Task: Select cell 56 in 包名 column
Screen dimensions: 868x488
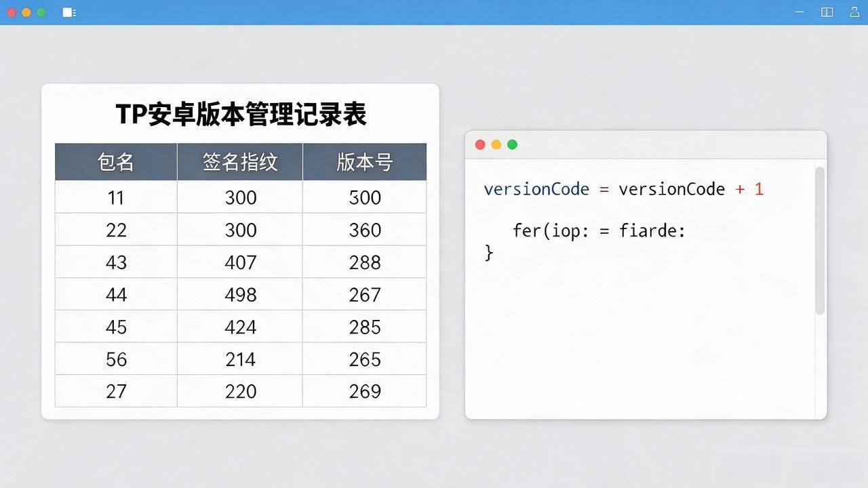Action: pos(116,359)
